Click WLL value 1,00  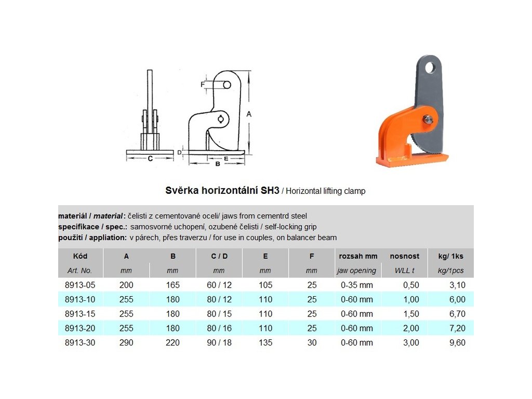(411, 300)
